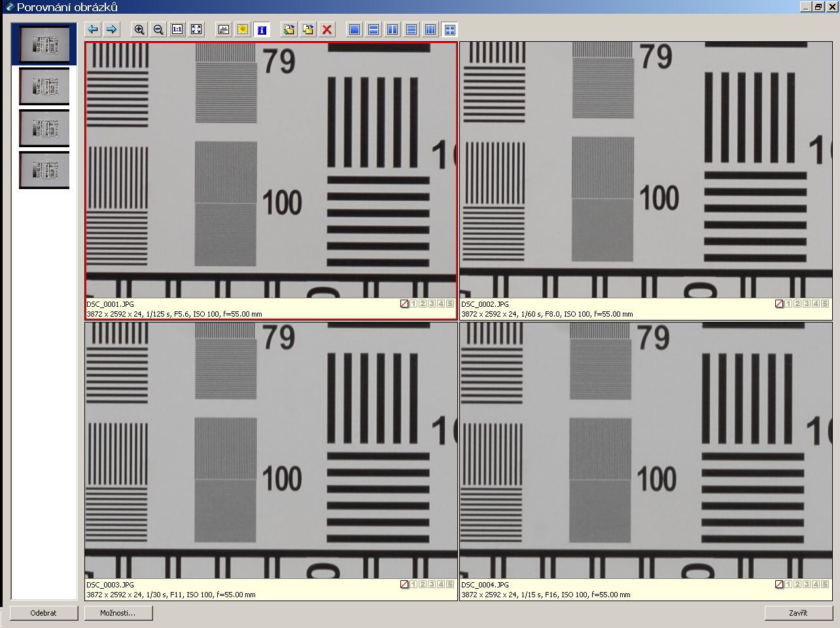Switch to single image layout

pyautogui.click(x=355, y=29)
